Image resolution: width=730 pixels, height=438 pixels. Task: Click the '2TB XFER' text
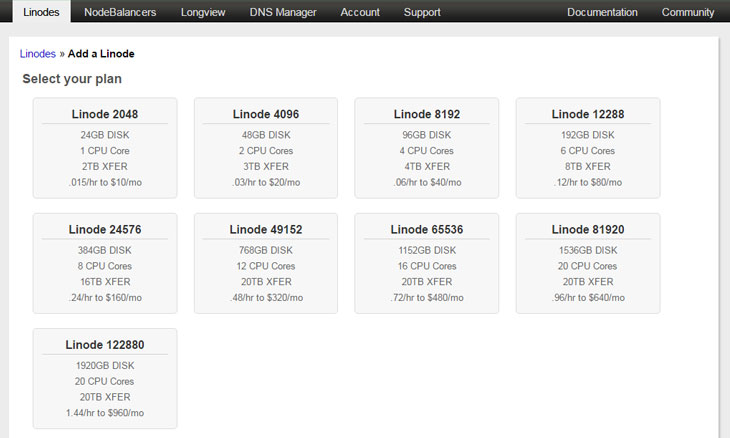[x=105, y=167]
